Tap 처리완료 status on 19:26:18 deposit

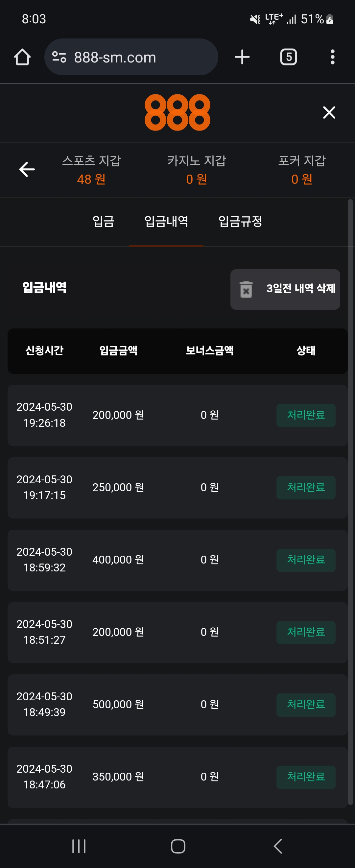coord(305,415)
